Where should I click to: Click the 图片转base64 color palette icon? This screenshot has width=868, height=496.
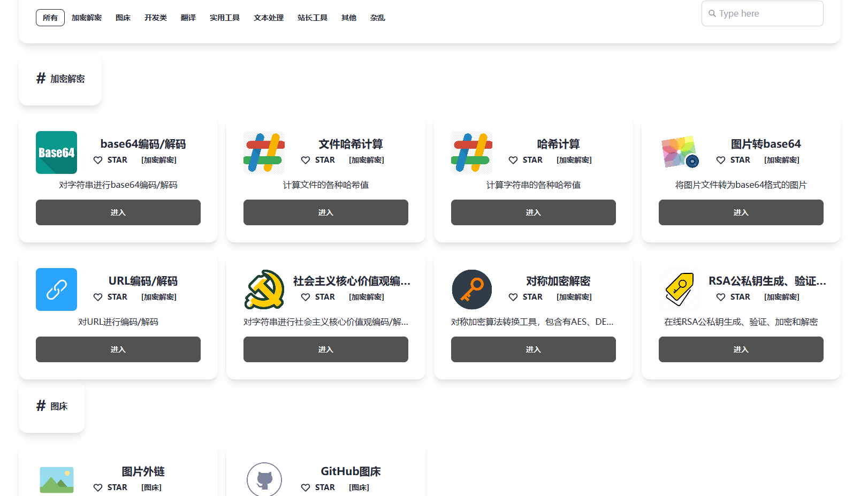[x=679, y=152]
